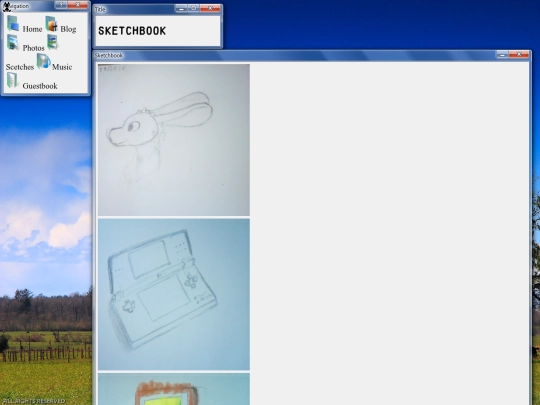The height and width of the screenshot is (405, 540).
Task: Minimize the Title window
Action: [x=181, y=8]
